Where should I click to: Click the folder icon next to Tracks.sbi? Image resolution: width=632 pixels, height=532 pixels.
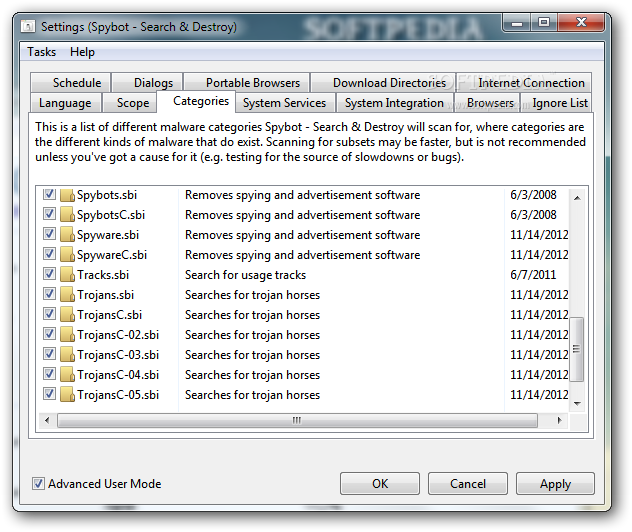tap(67, 275)
